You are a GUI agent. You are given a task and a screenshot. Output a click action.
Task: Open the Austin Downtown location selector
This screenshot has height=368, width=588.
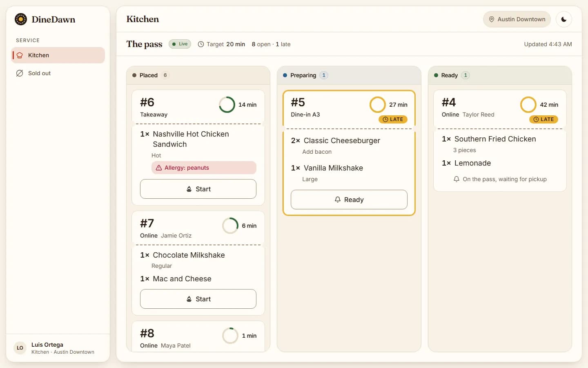point(517,19)
